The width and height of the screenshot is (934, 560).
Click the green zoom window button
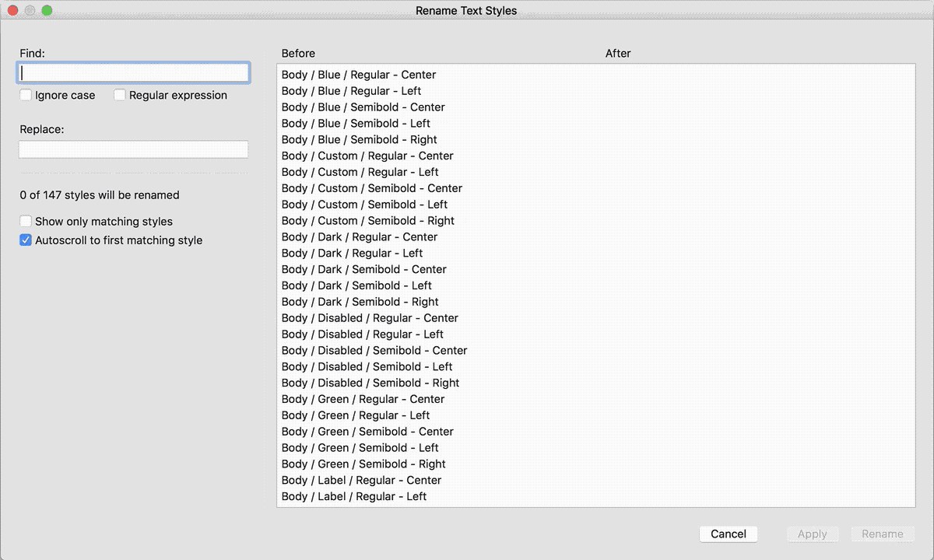[47, 11]
